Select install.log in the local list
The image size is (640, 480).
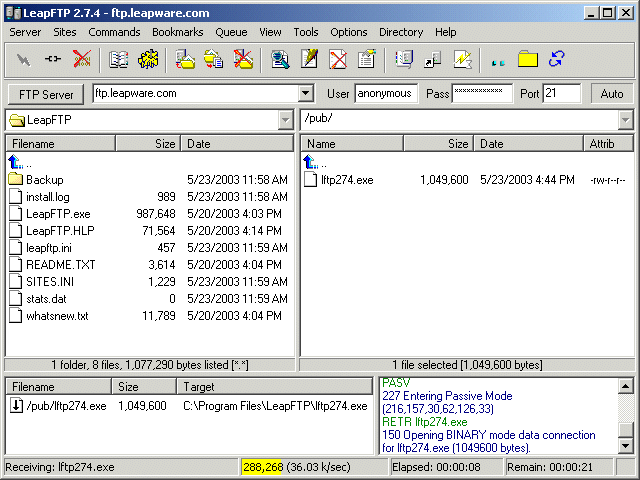click(x=149, y=197)
